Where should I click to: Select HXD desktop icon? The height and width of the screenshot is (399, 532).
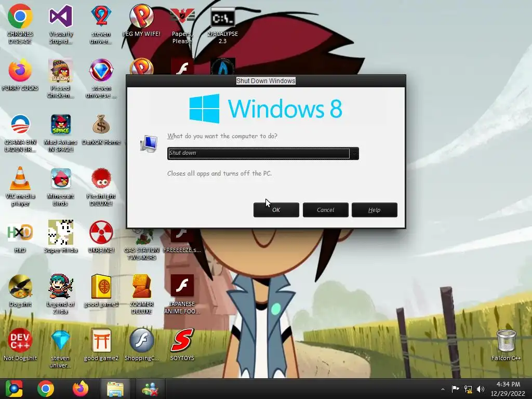pos(20,237)
